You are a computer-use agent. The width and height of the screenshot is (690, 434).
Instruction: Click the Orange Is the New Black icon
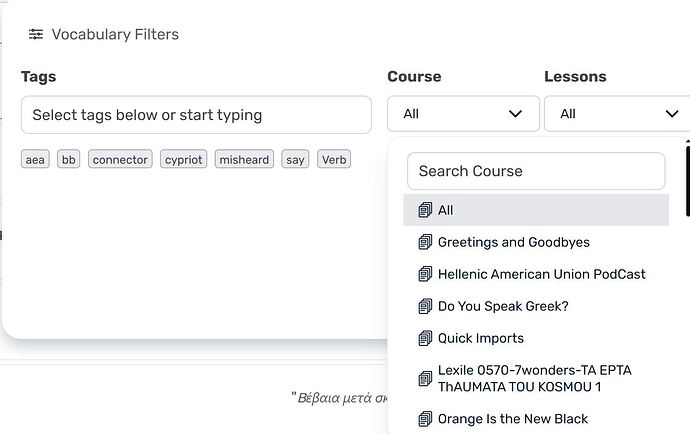coord(426,418)
